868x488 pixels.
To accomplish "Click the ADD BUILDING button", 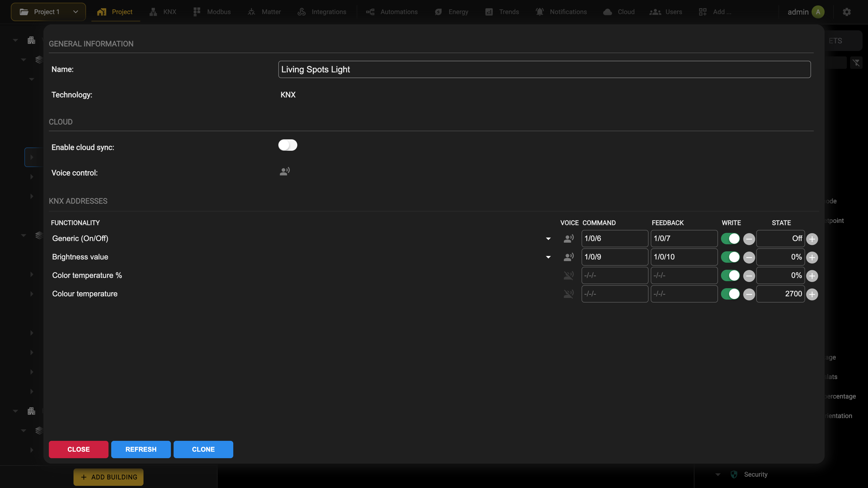I will (x=108, y=477).
